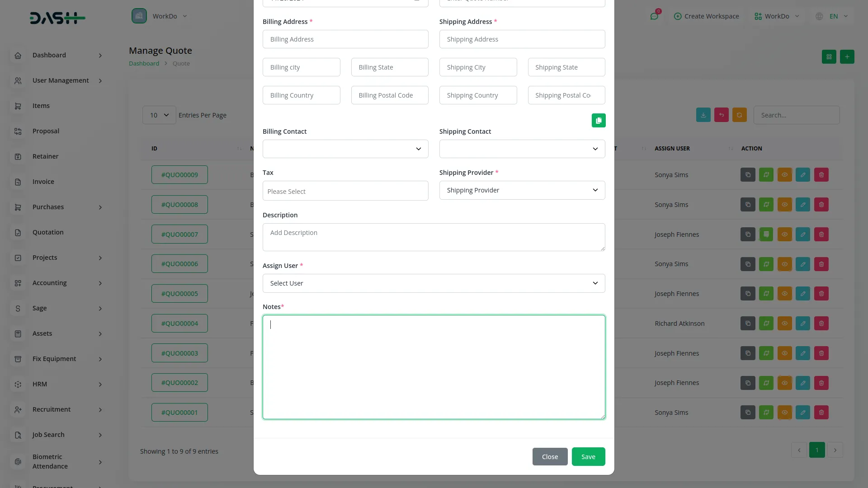This screenshot has width=868, height=488.
Task: Click the Add Description text area
Action: [434, 237]
